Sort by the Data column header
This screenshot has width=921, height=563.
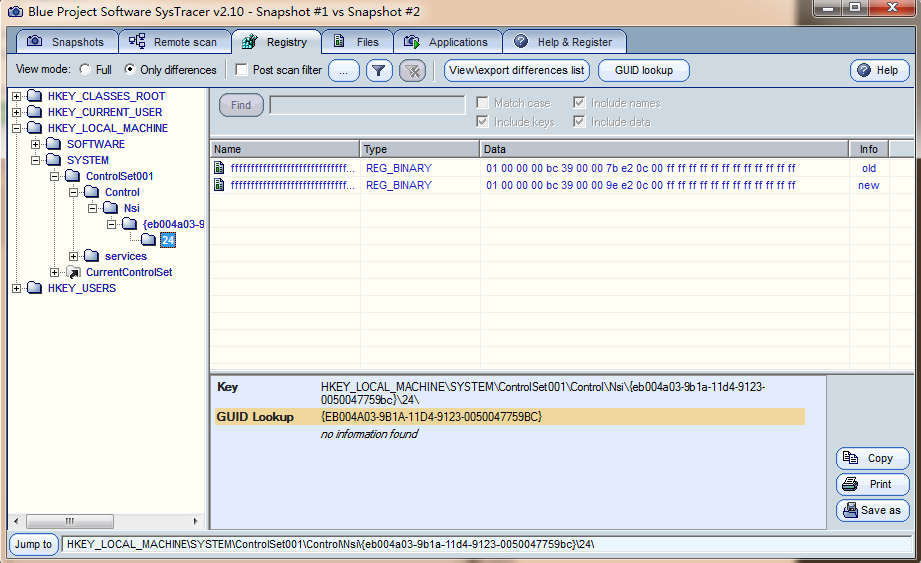pos(664,149)
